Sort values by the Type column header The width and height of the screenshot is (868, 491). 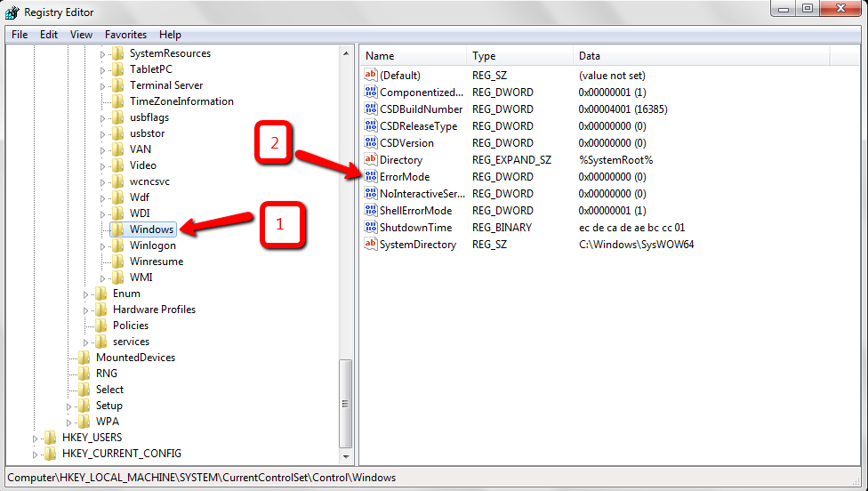(519, 56)
